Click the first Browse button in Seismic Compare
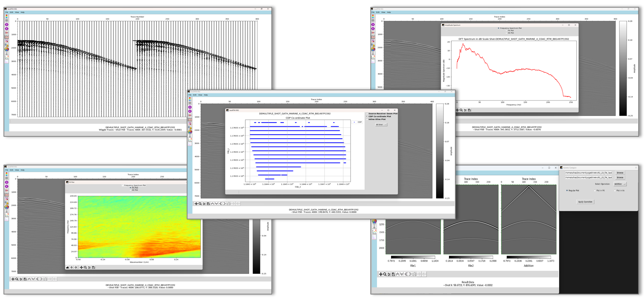The height and width of the screenshot is (298, 644). click(x=620, y=173)
